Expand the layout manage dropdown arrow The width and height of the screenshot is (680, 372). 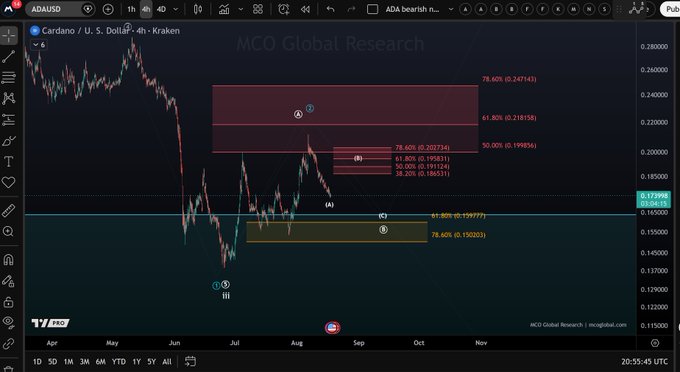click(x=451, y=9)
